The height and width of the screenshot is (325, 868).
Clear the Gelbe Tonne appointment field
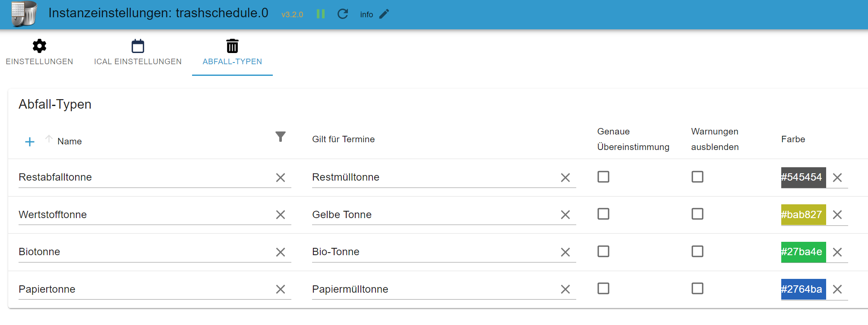point(565,215)
